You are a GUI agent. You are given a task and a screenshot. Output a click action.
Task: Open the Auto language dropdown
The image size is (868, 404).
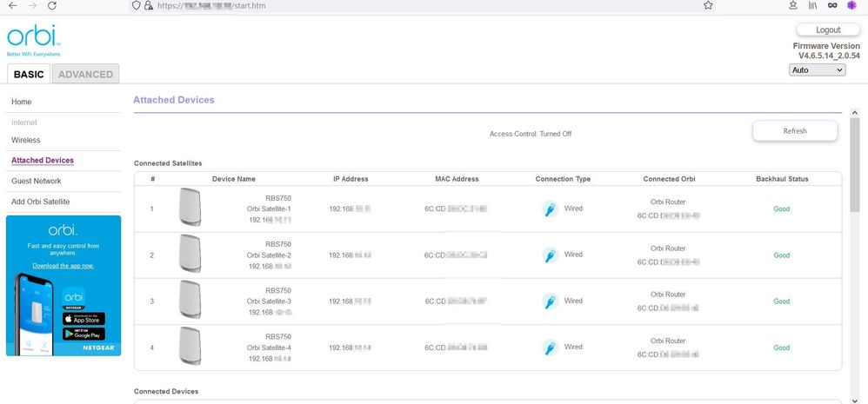pos(817,70)
